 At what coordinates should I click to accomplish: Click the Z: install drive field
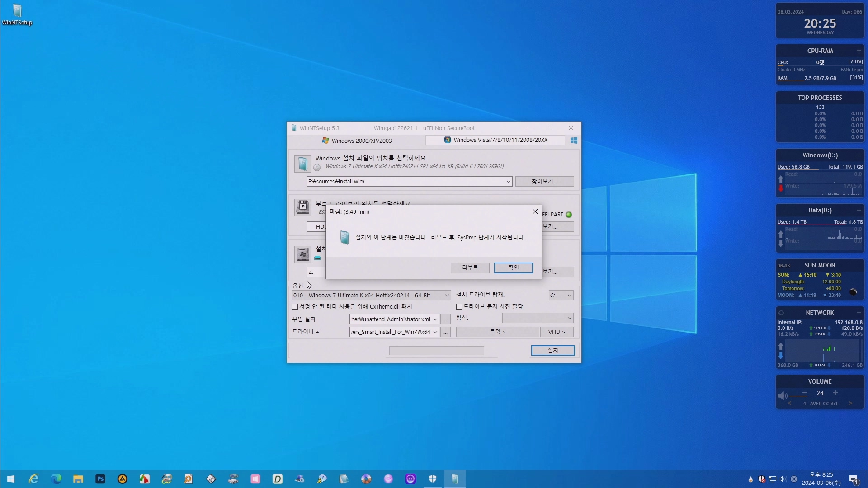[316, 272]
